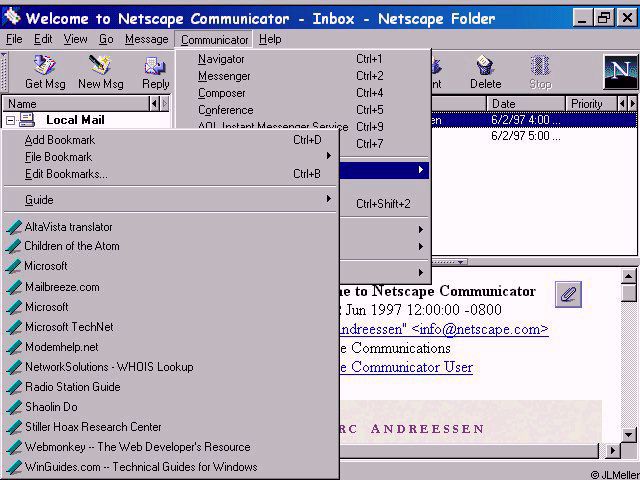
Task: Choose Conference from Communicator menu
Action: pos(303,110)
